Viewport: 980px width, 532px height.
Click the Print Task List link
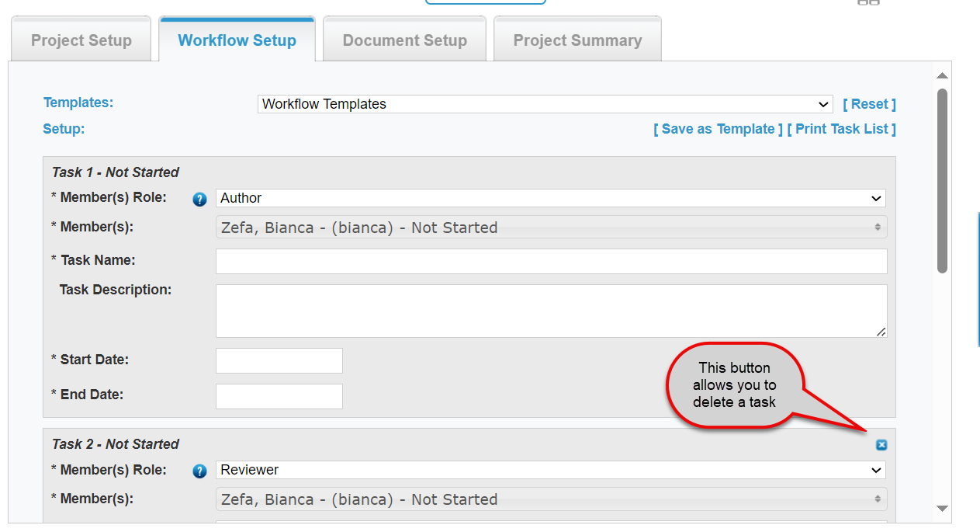pyautogui.click(x=842, y=129)
